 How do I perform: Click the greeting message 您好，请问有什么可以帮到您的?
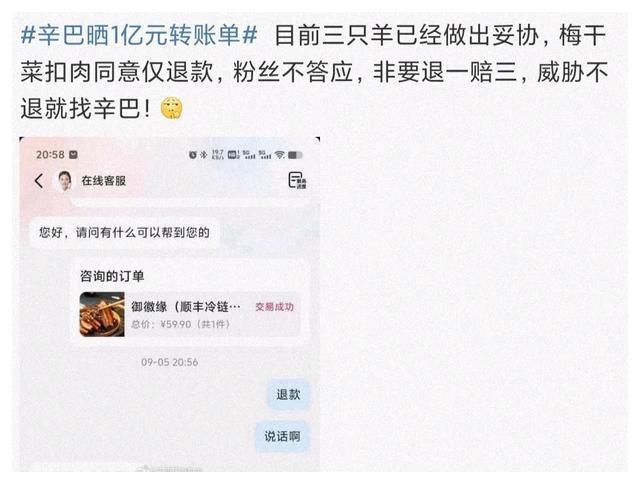[124, 233]
